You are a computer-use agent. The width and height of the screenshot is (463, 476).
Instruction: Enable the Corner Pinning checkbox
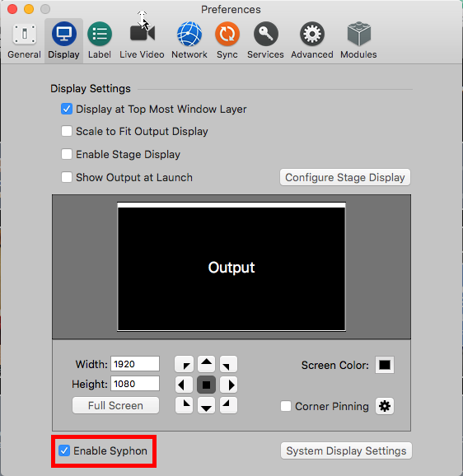[x=286, y=406]
